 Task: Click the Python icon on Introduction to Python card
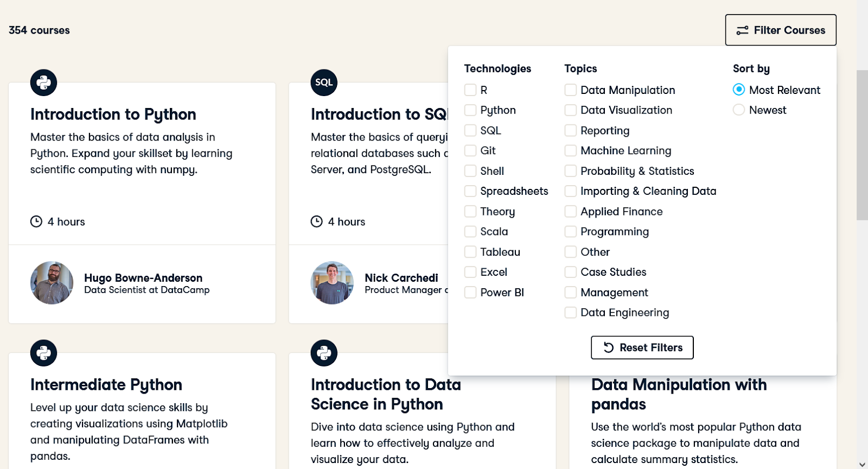pyautogui.click(x=43, y=83)
